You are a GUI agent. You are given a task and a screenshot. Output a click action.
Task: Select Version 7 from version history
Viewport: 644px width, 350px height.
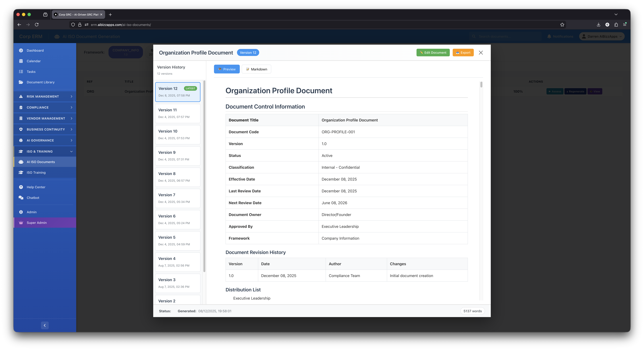177,198
